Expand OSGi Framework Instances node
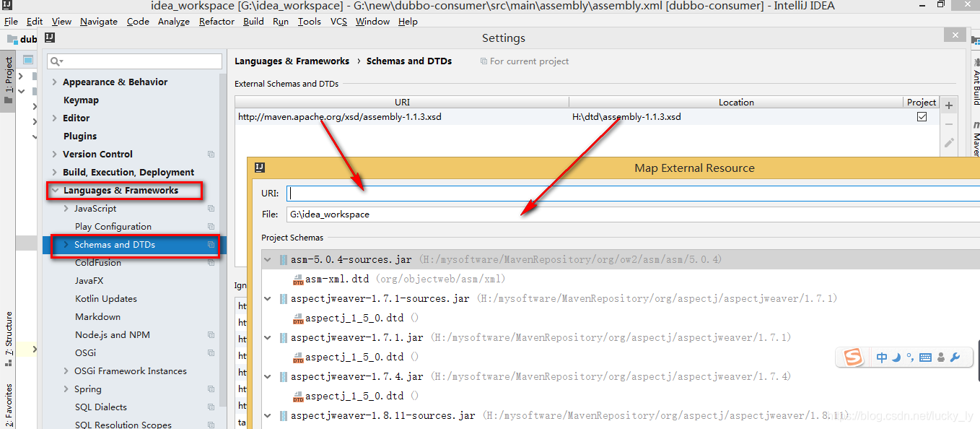This screenshot has height=429, width=980. click(x=66, y=371)
